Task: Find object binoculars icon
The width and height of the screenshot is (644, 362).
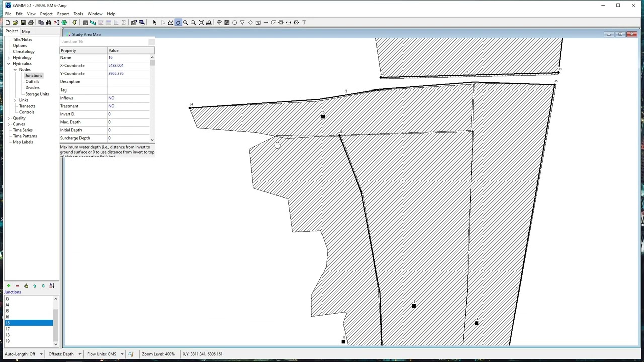Action: pos(48,22)
